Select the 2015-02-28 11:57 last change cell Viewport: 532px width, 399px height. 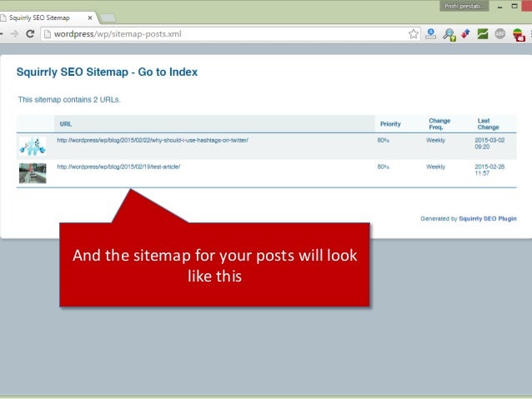(x=489, y=170)
